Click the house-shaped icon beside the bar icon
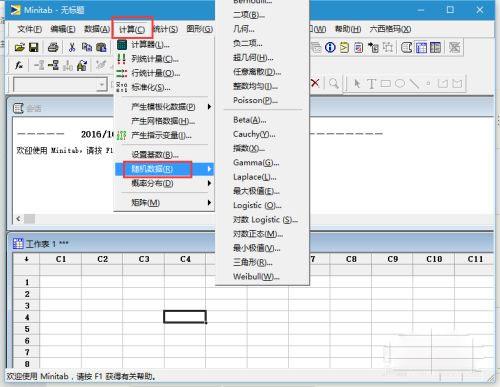 point(82,65)
